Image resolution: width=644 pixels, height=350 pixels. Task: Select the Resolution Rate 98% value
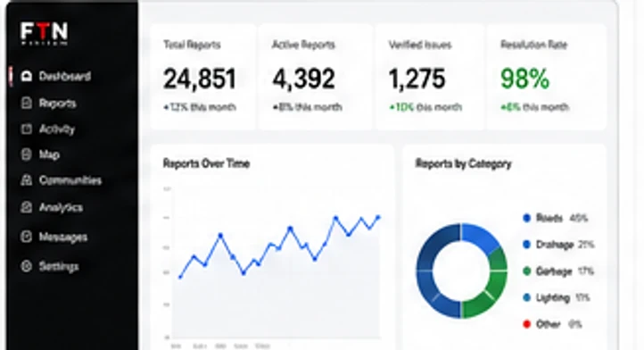(524, 79)
